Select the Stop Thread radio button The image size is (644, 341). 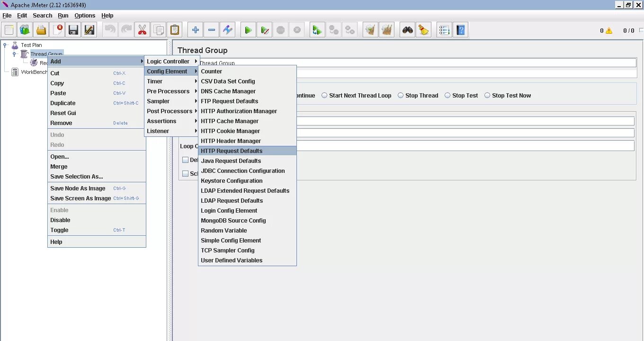[x=418, y=95]
